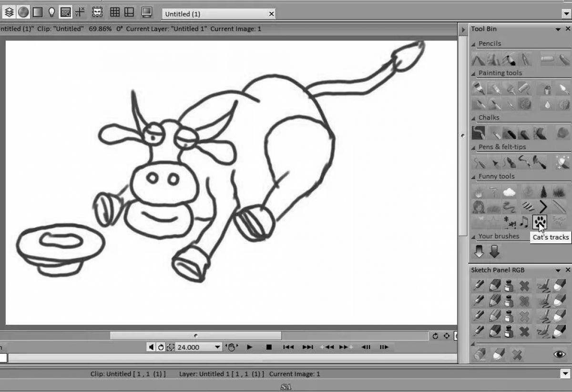Select the music notes brush in Funny tools

point(524,221)
